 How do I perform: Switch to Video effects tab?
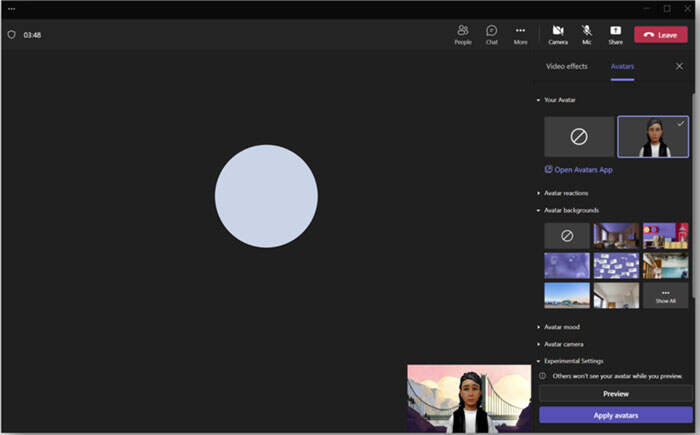(x=567, y=66)
